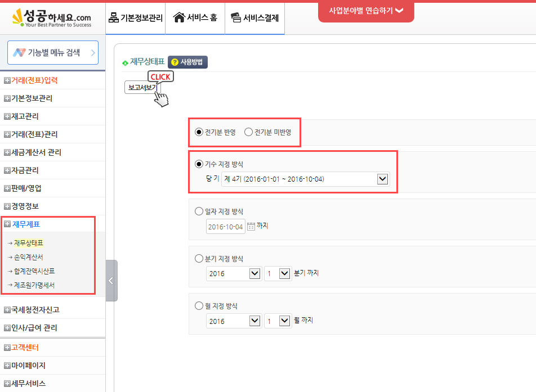Open the 서비스결제 top tab
The image size is (536, 392).
254,18
